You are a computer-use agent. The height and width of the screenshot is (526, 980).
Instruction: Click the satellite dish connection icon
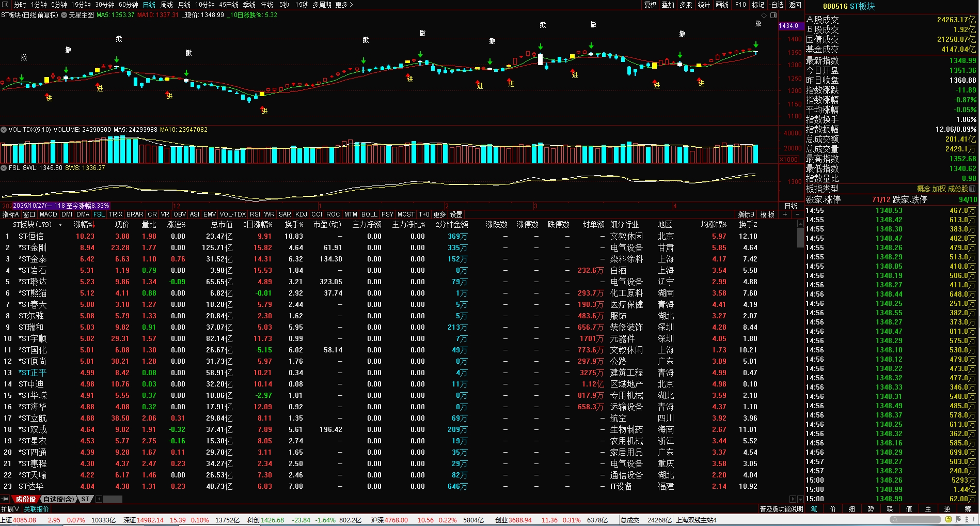[x=958, y=520]
